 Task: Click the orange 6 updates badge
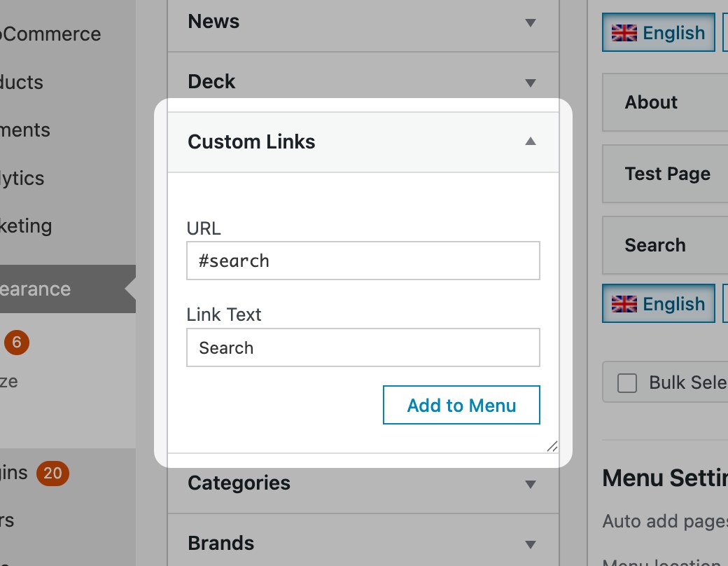click(x=17, y=343)
